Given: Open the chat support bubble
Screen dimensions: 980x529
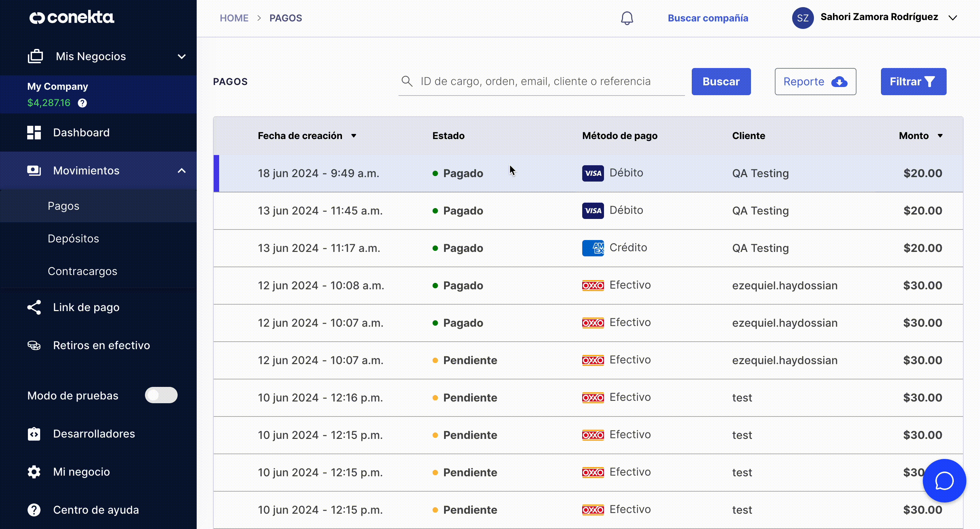Looking at the screenshot, I should [x=944, y=481].
